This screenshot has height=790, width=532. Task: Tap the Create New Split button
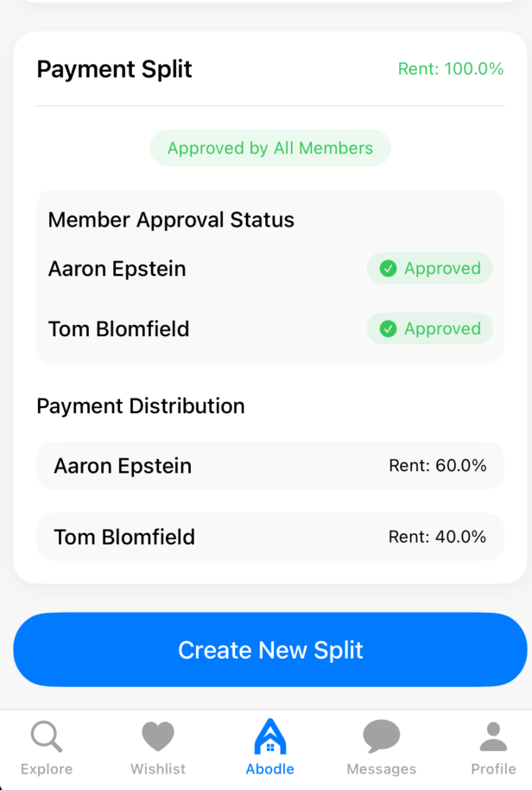tap(269, 650)
